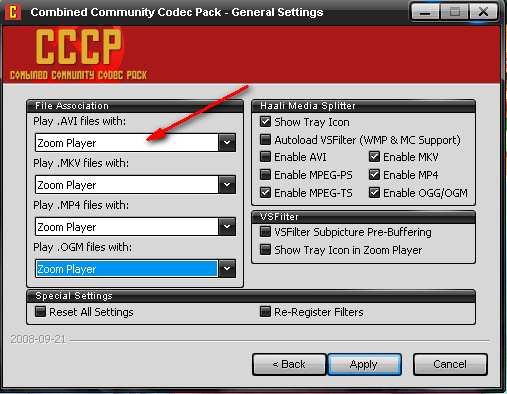
Task: Open the .MP4 player dropdown arrow
Action: (x=227, y=227)
